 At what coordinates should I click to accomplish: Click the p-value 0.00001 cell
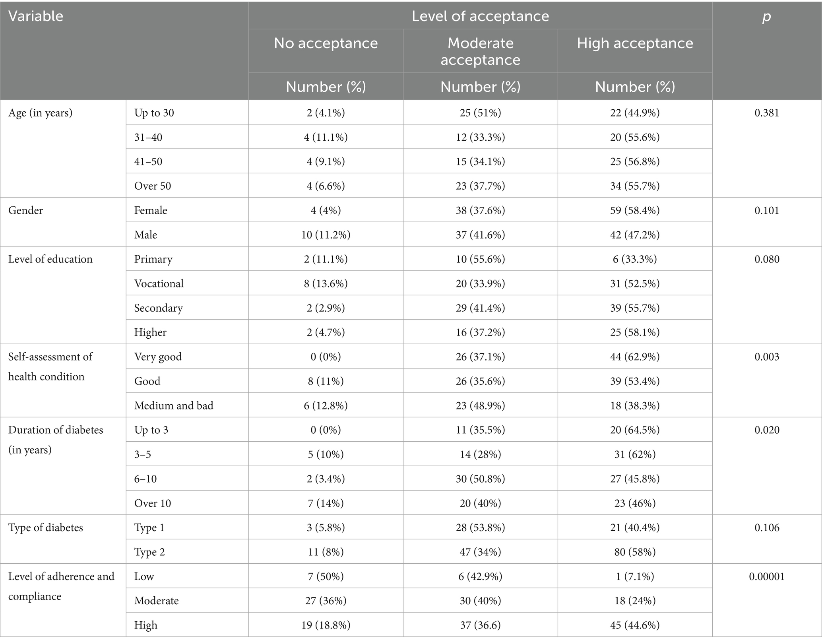pos(767,576)
